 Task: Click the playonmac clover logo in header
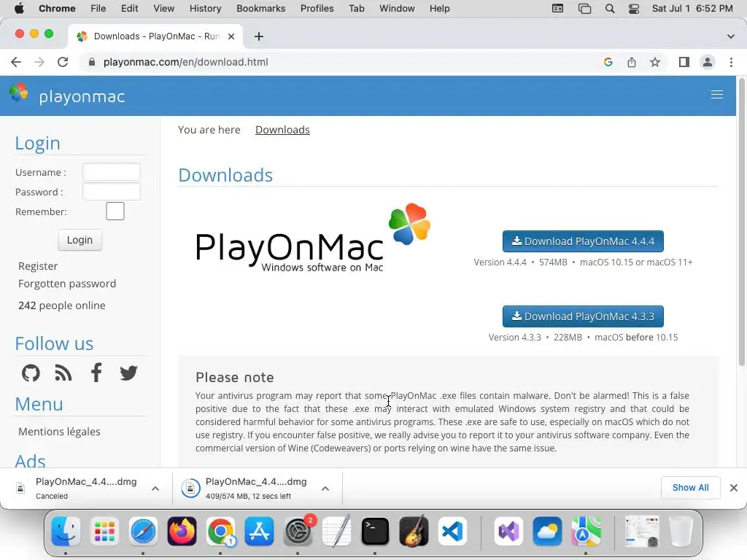pyautogui.click(x=19, y=93)
